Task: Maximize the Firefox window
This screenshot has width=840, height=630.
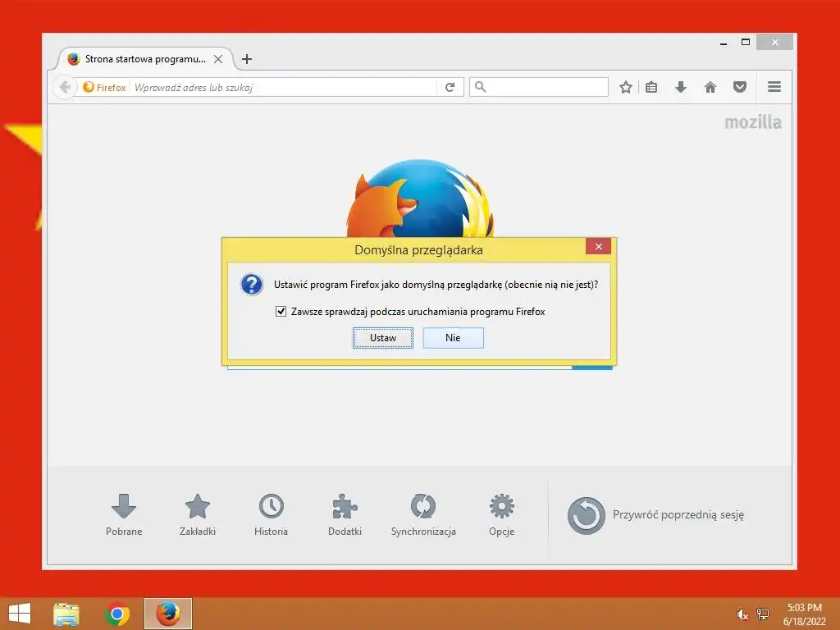Action: [745, 43]
